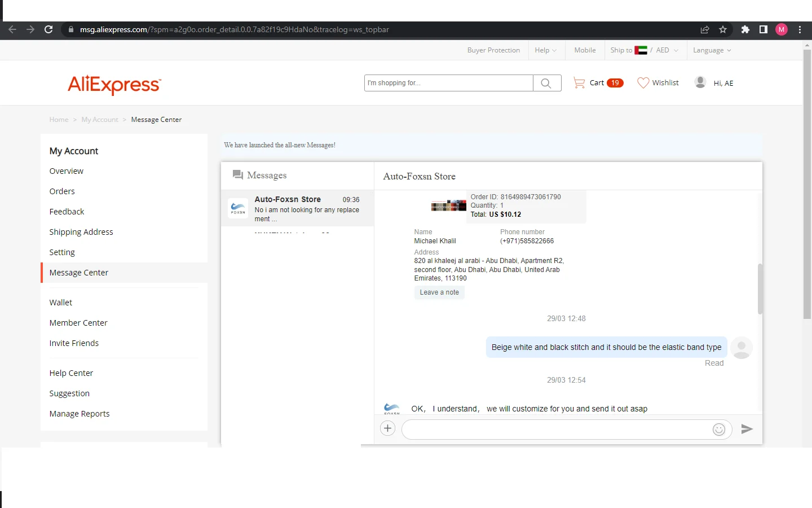Viewport: 812px width, 508px height.
Task: Open the Auto-Foxsn Store conversation
Action: [297, 208]
